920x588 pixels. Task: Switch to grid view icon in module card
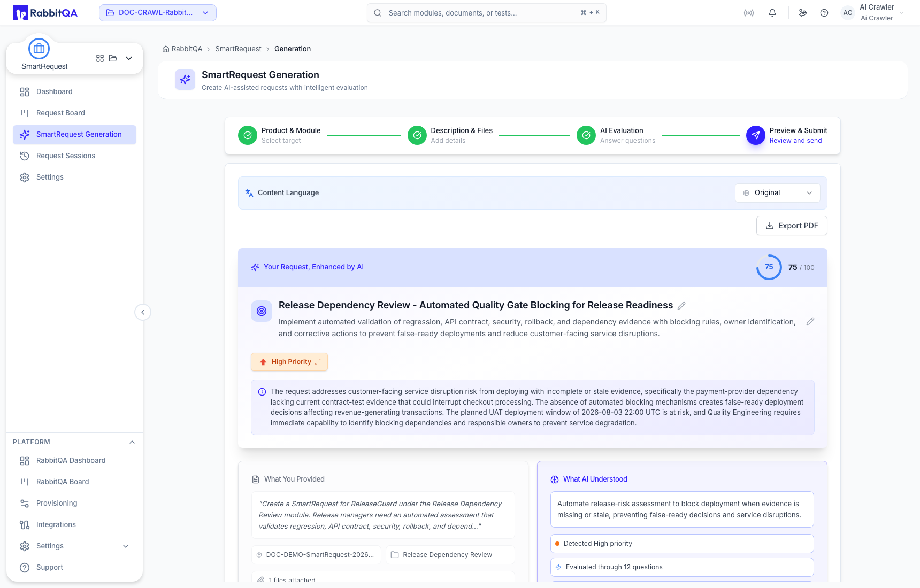tap(100, 58)
